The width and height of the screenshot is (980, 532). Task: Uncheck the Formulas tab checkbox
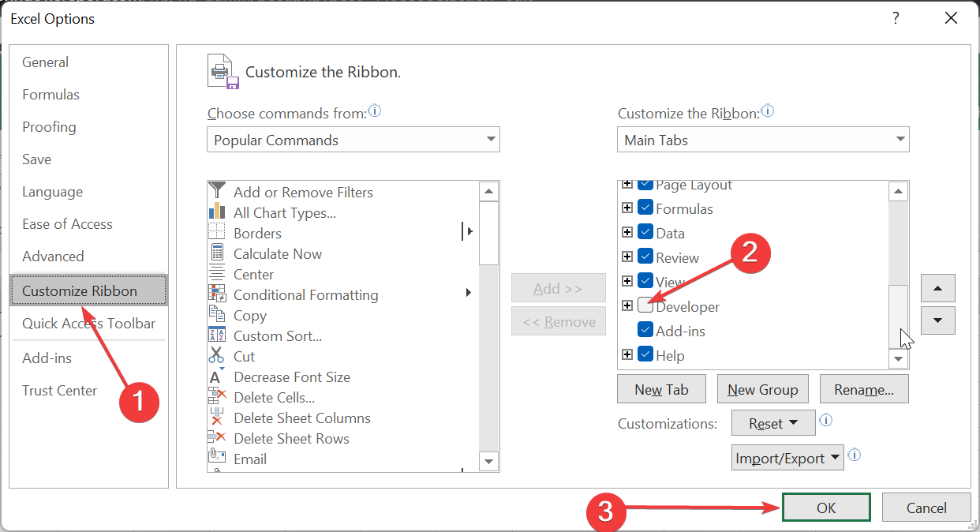point(645,208)
